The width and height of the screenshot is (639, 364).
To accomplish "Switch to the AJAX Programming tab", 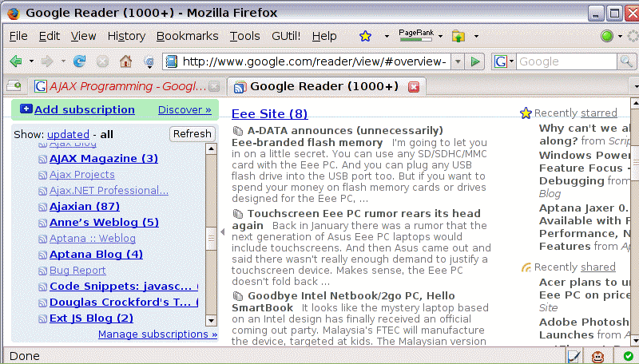I will 127,86.
